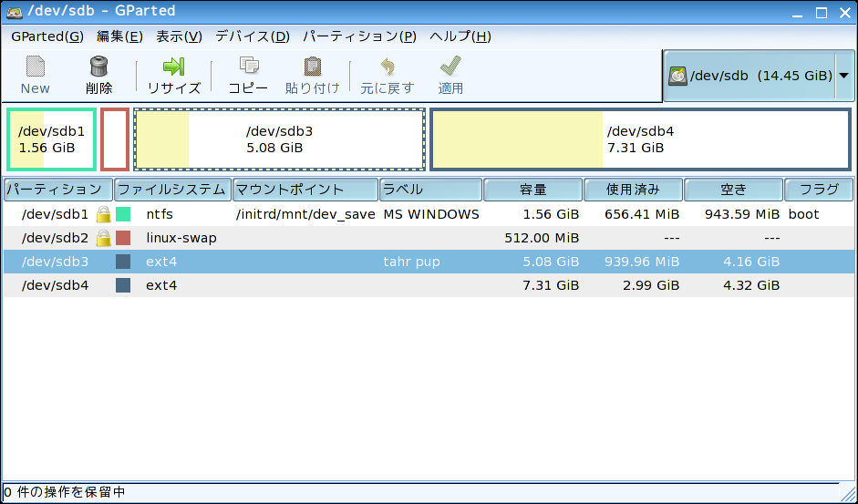
Task: Click the 削除 trash can icon
Action: 99,67
